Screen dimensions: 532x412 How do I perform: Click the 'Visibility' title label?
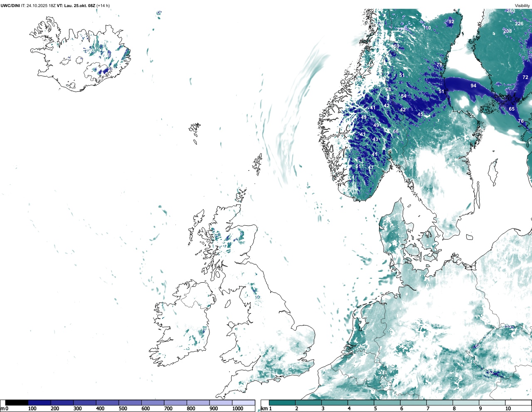point(522,5)
